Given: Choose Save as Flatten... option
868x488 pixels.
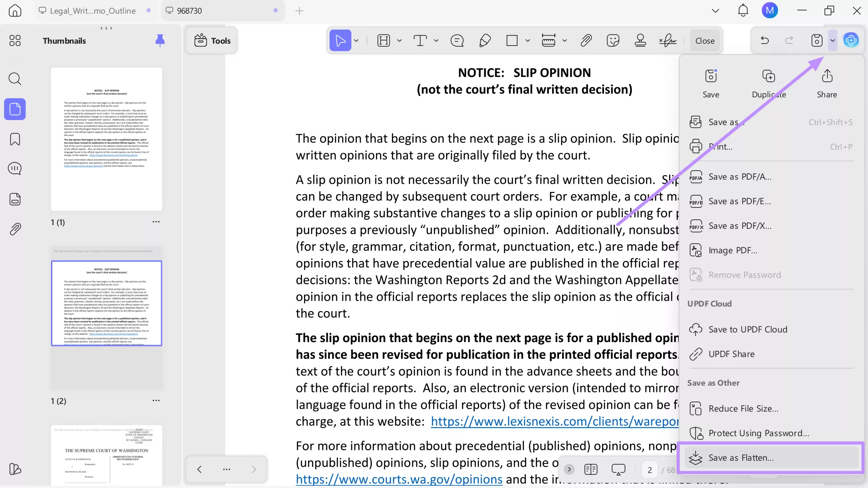Looking at the screenshot, I should pos(771,458).
